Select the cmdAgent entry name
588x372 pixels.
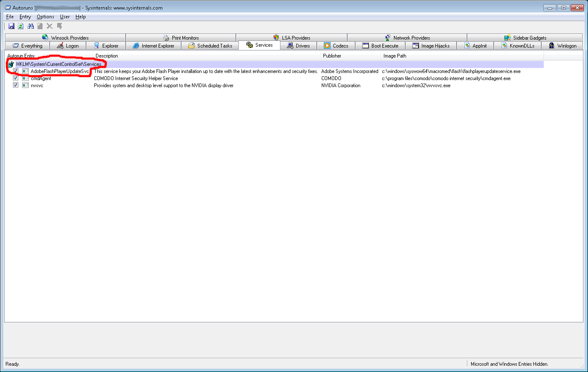coord(41,78)
